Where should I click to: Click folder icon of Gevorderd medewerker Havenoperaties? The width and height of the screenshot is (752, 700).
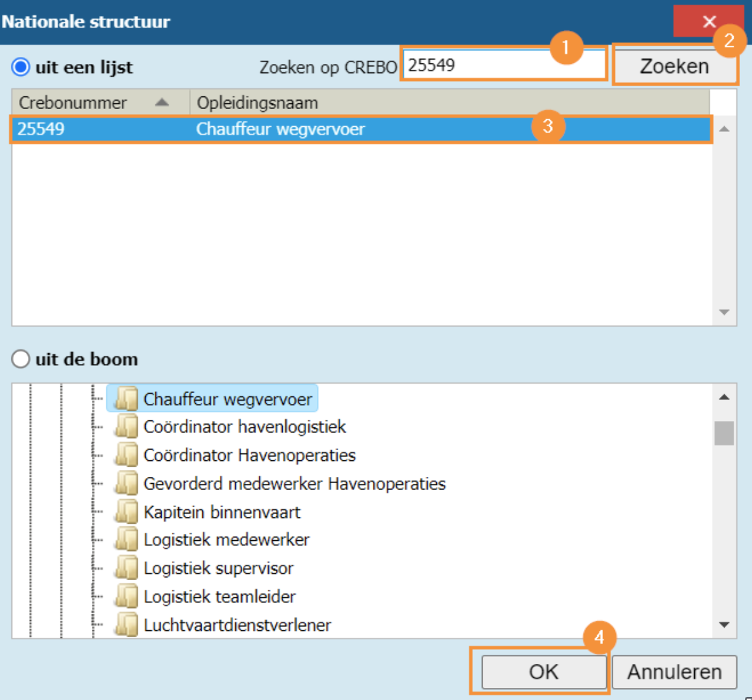126,484
